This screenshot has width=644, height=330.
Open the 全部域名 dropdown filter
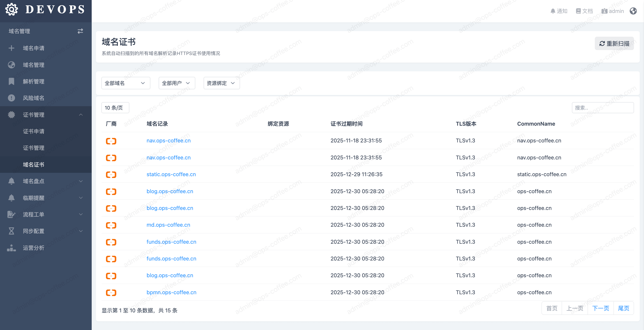125,83
